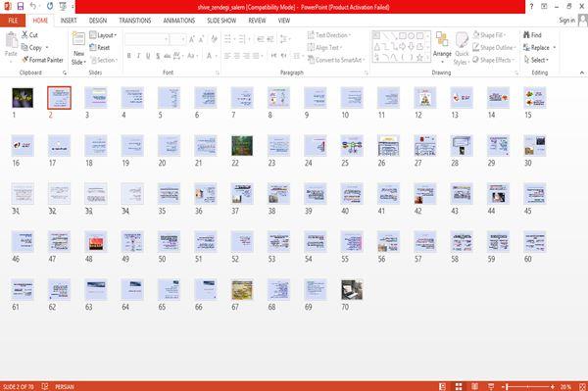
Task: Select slide 22 thumbnail
Action: tap(242, 146)
